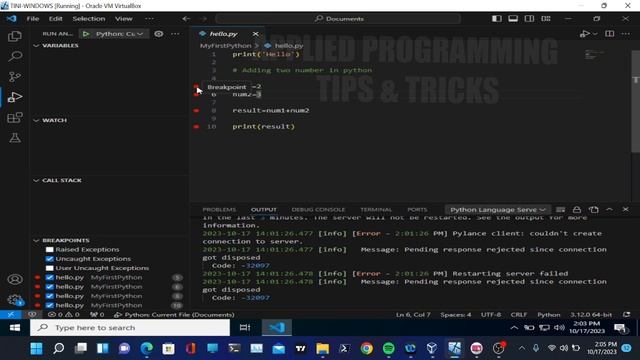640x360 pixels.
Task: Open Customize Layout icon
Action: click(x=546, y=19)
